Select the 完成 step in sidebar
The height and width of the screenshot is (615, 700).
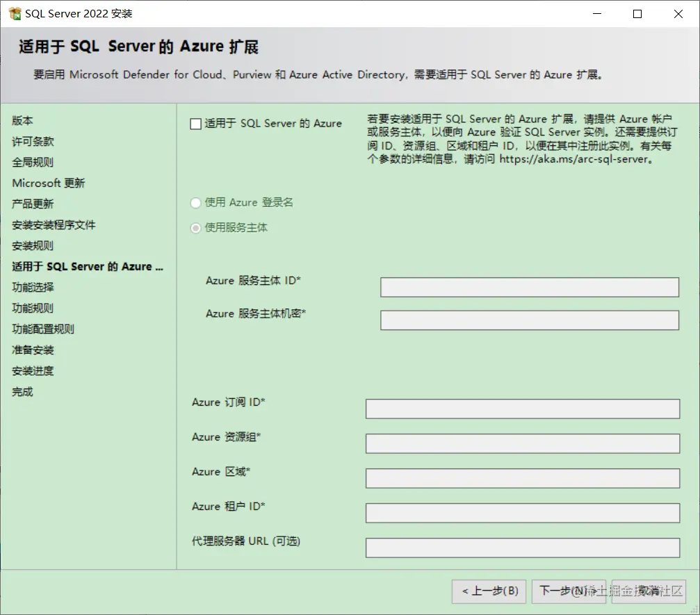[22, 392]
